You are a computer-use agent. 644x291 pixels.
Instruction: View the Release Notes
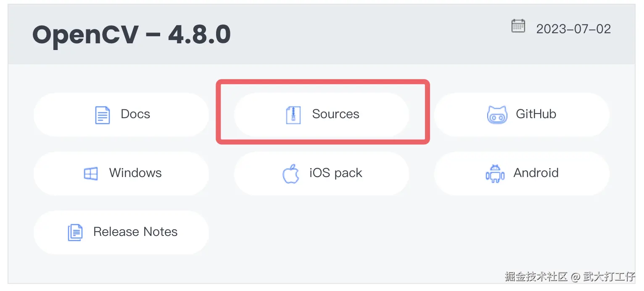click(x=121, y=232)
